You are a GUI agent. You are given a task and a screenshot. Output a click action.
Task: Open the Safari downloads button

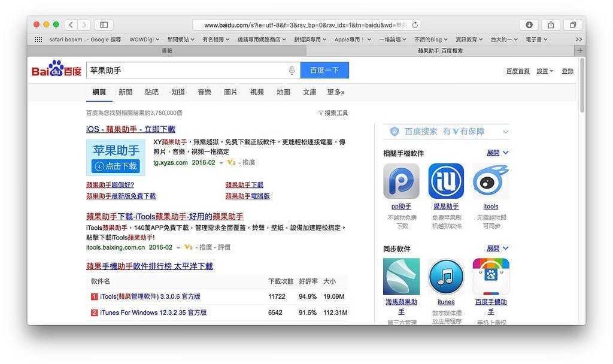point(529,25)
